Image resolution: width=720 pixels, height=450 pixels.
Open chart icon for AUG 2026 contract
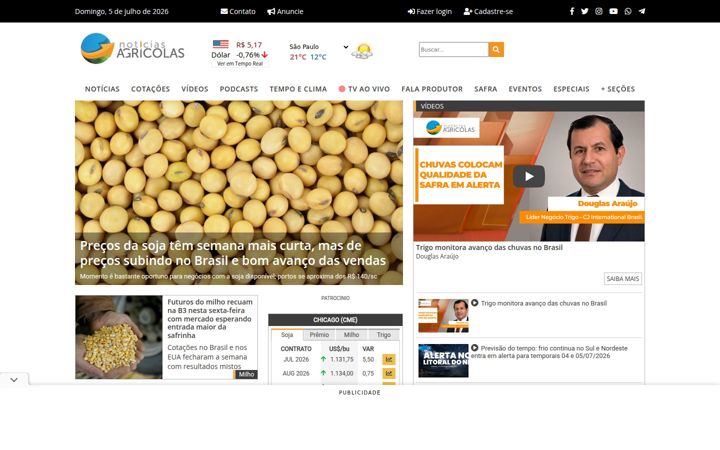(x=389, y=373)
